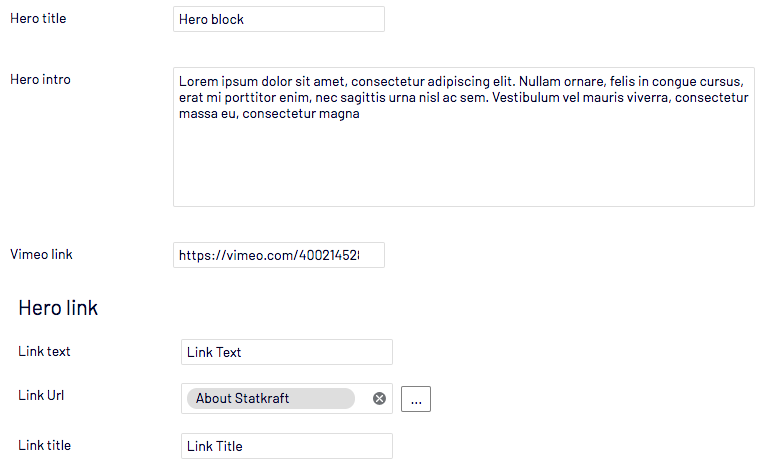Click the Link text label
This screenshot has width=763, height=467.
pos(44,351)
